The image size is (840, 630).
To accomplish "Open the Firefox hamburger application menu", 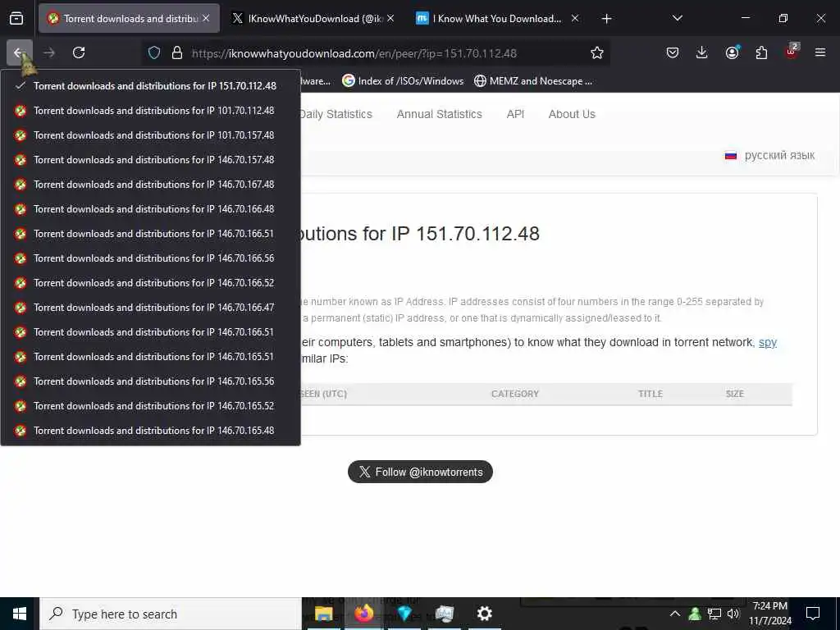I will [820, 52].
